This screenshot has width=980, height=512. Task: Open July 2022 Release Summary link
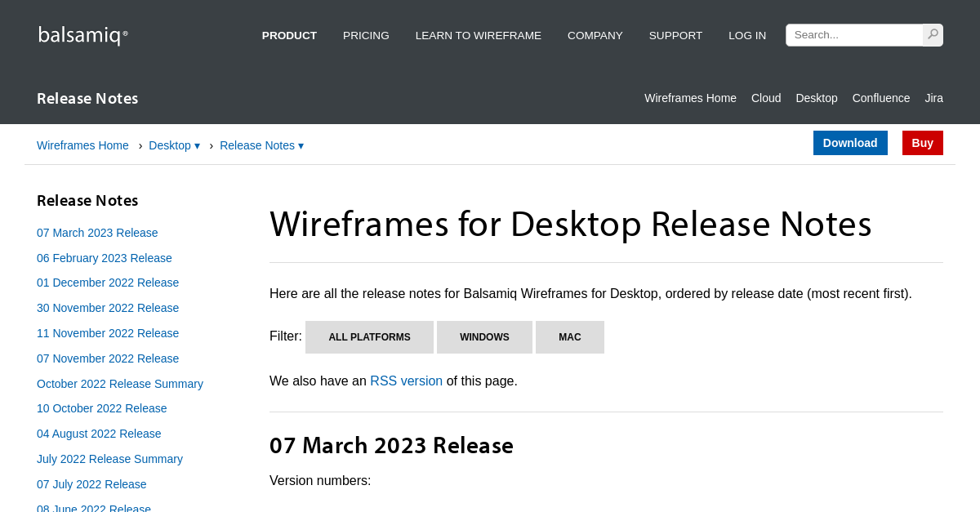click(x=109, y=459)
